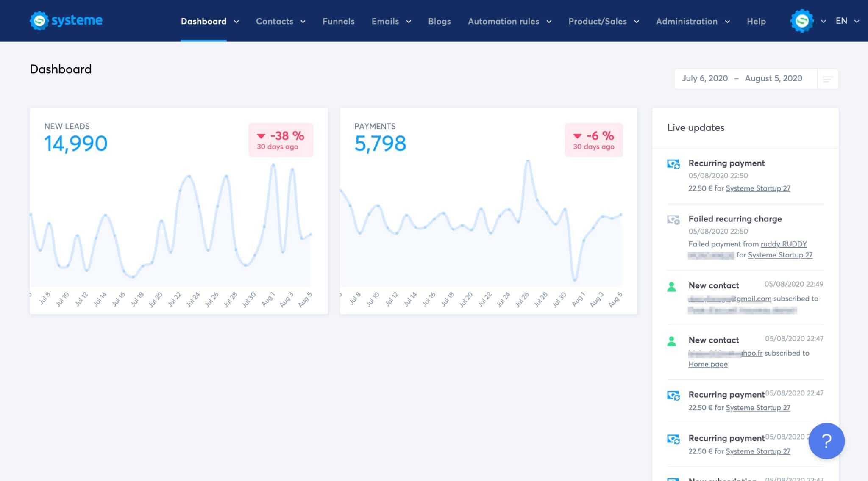Click the Dashboard dropdown arrow
The width and height of the screenshot is (868, 481).
[236, 21]
